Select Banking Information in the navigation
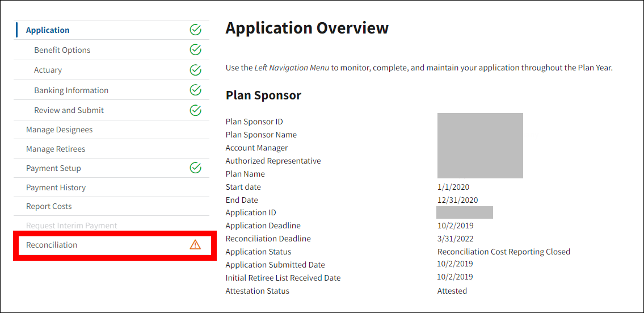Image resolution: width=644 pixels, height=313 pixels. click(x=71, y=90)
